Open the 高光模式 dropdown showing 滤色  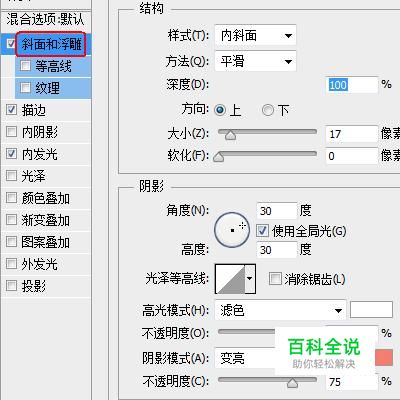(281, 310)
